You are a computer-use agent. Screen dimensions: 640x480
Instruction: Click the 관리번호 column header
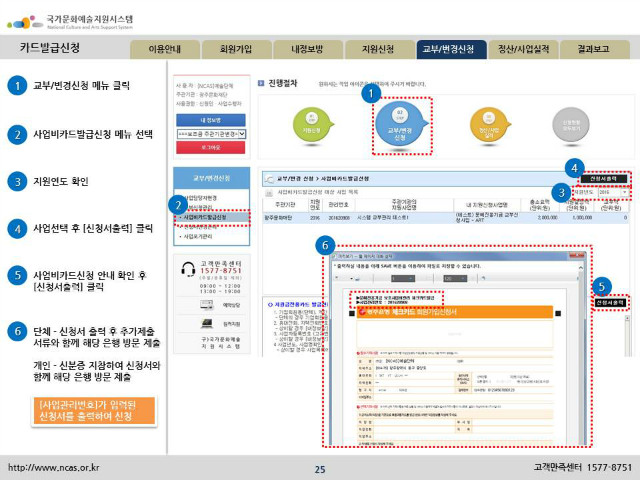click(x=338, y=204)
